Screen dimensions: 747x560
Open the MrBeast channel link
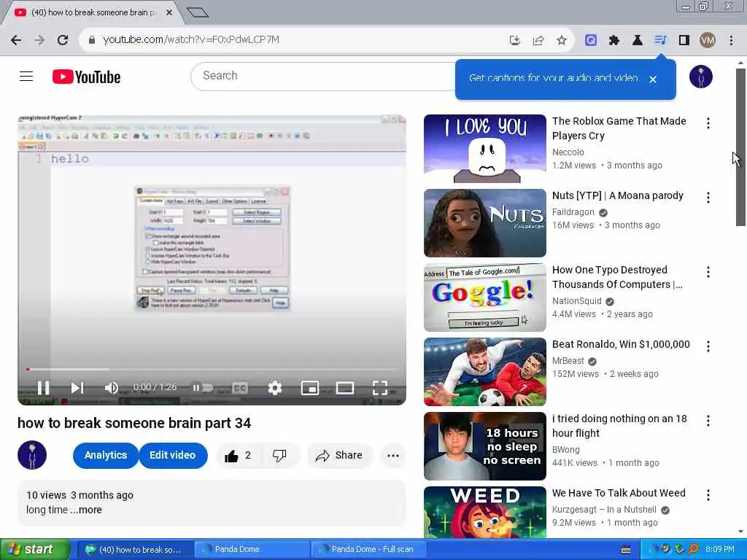[568, 361]
